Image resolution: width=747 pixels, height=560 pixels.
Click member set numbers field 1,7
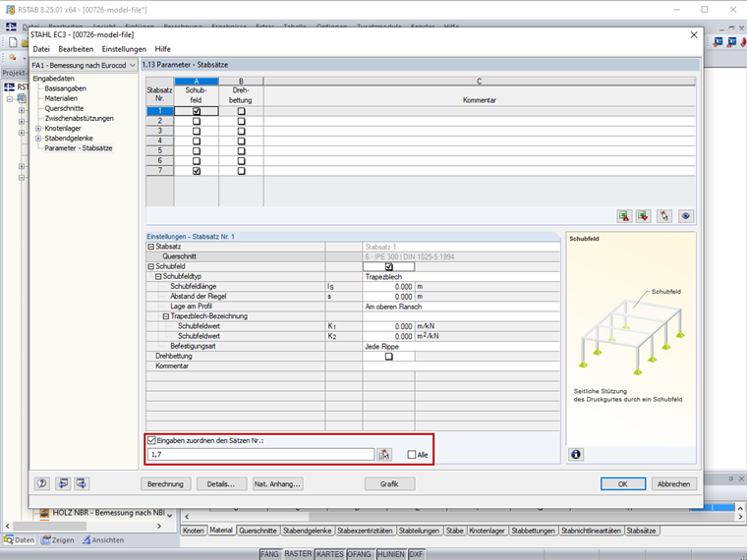click(x=260, y=454)
